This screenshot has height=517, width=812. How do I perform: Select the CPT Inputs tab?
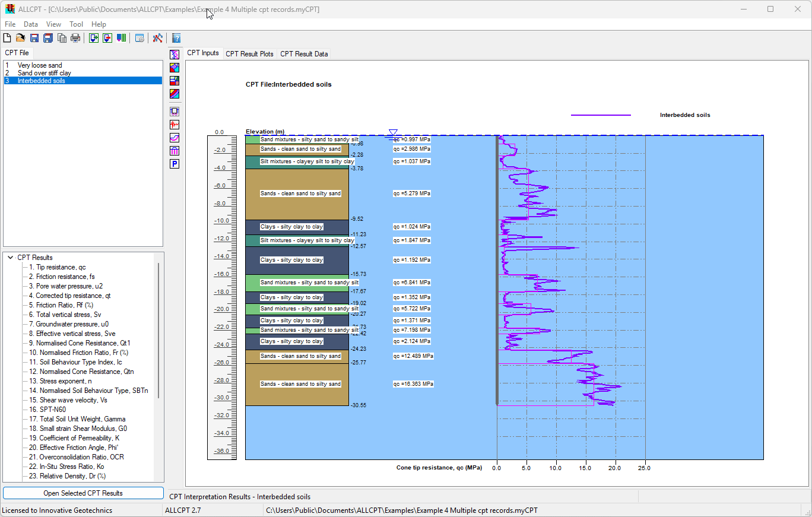click(203, 53)
